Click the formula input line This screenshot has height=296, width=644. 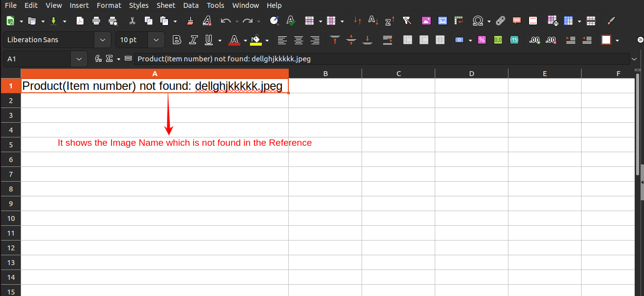tap(344, 58)
